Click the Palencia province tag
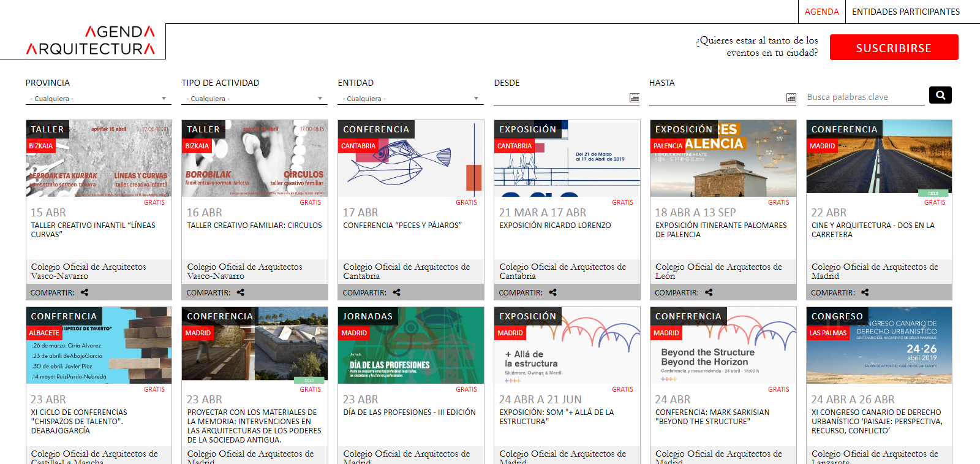This screenshot has width=980, height=464. [668, 146]
